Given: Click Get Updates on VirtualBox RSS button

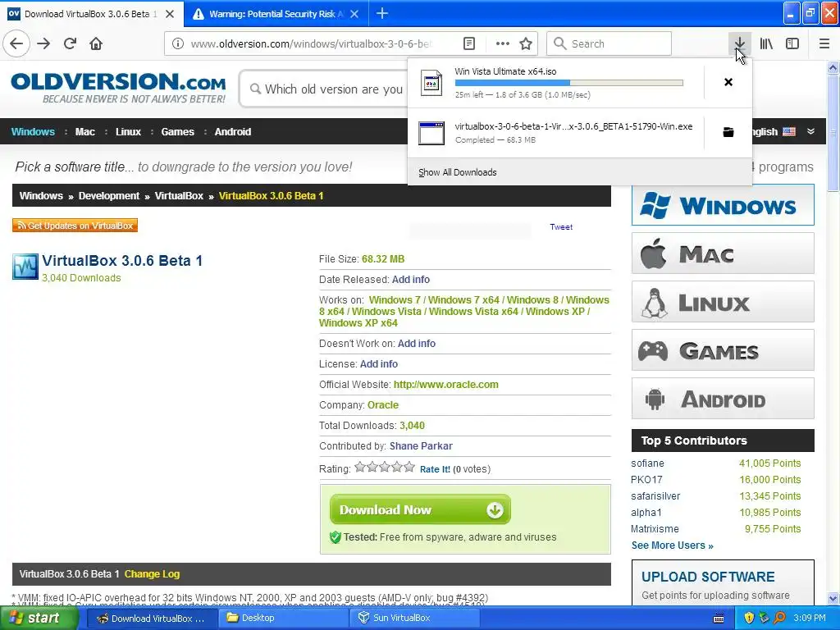Looking at the screenshot, I should click(x=75, y=226).
